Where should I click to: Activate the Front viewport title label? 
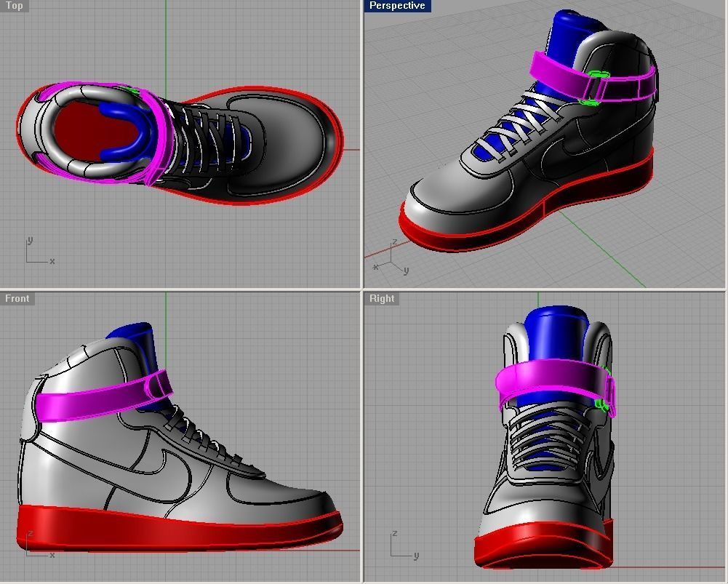pyautogui.click(x=17, y=298)
